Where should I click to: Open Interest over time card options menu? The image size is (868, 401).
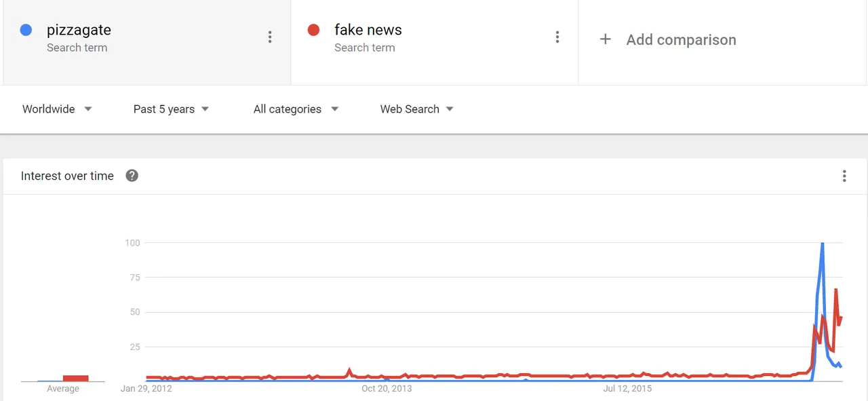(x=844, y=176)
